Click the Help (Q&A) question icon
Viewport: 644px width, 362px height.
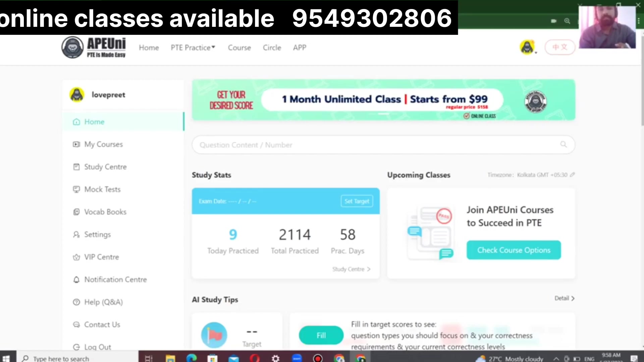[x=76, y=302]
